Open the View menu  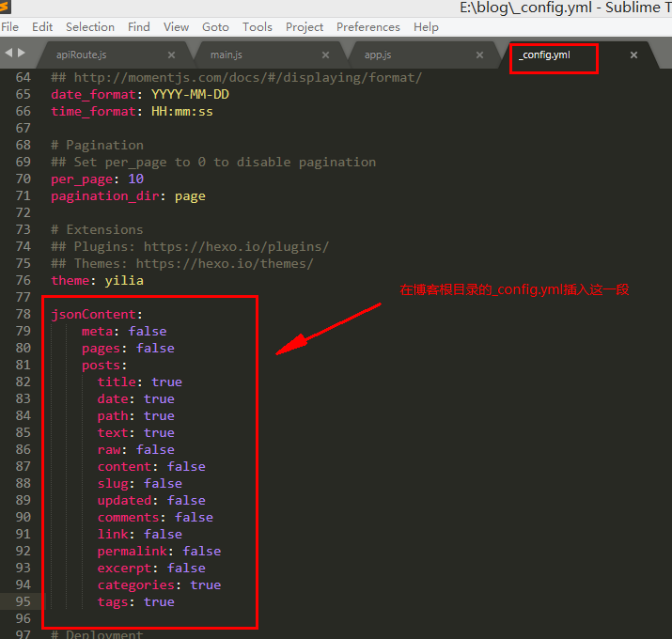tap(176, 27)
